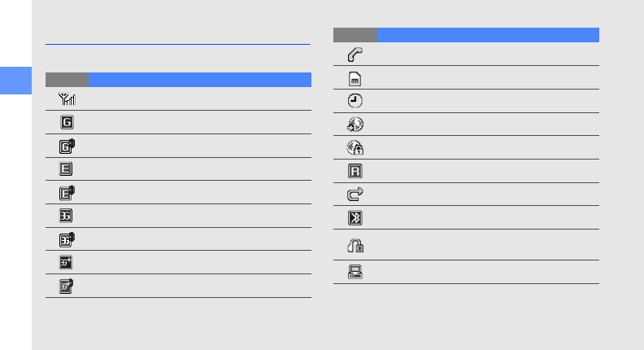Click the dark 3G+ network icon
644x350 pixels.
(x=67, y=262)
